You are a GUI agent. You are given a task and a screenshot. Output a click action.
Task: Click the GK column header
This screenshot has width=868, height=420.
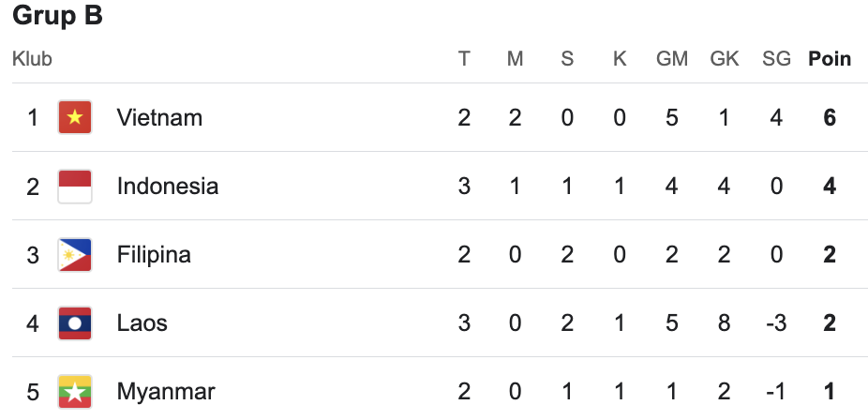click(724, 59)
